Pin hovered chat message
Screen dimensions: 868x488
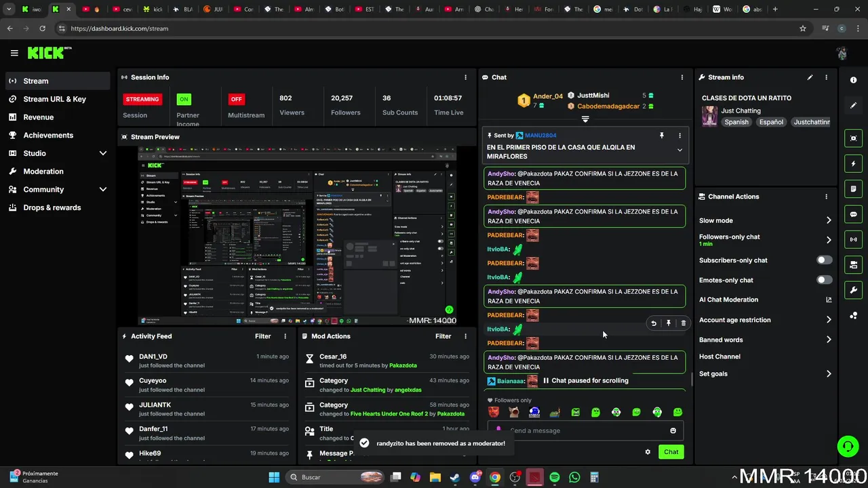[669, 323]
